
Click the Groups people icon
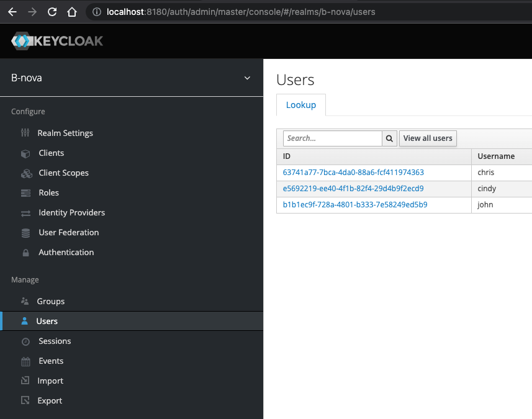coord(25,301)
